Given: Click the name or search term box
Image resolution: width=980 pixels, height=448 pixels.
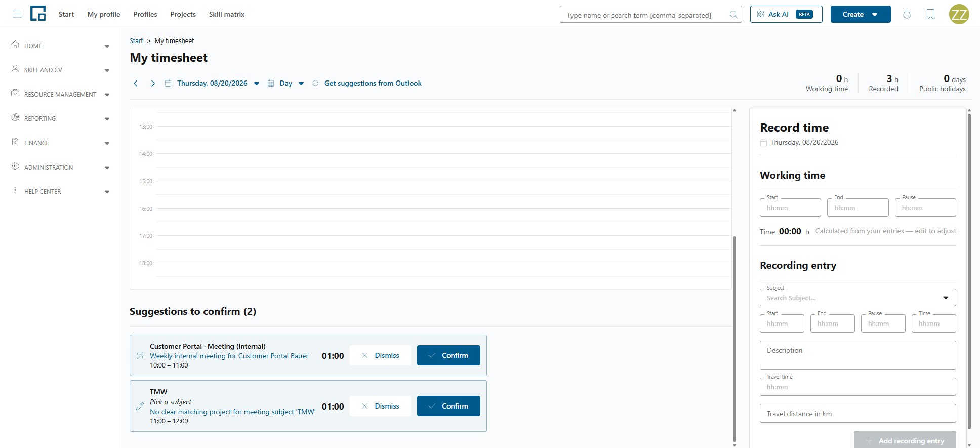Looking at the screenshot, I should 650,15.
